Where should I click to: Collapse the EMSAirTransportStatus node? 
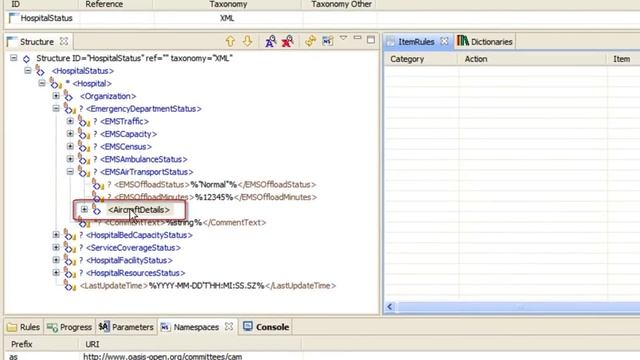[x=70, y=172]
